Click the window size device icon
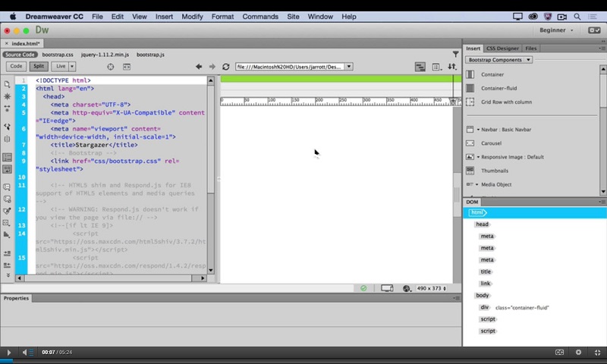 pos(387,288)
